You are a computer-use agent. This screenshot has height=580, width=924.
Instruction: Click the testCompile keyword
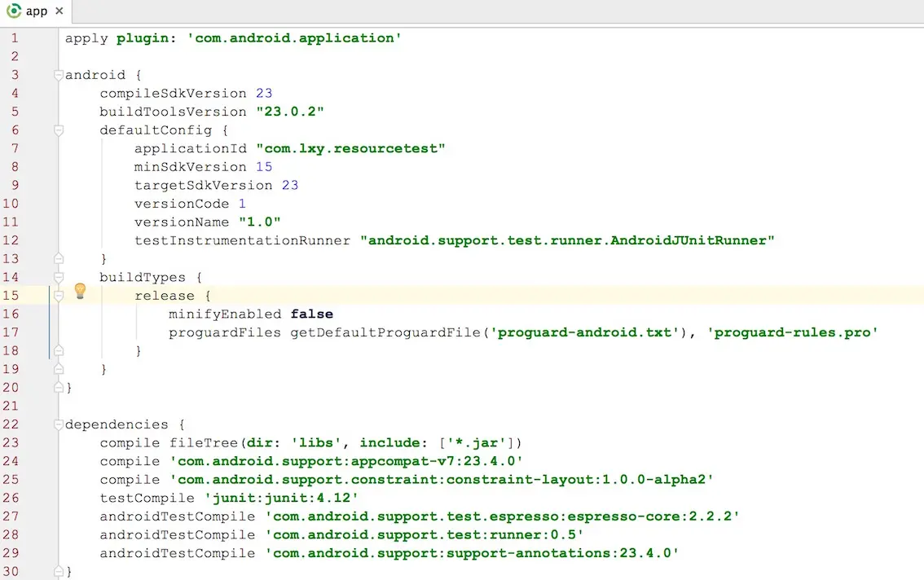pos(147,498)
